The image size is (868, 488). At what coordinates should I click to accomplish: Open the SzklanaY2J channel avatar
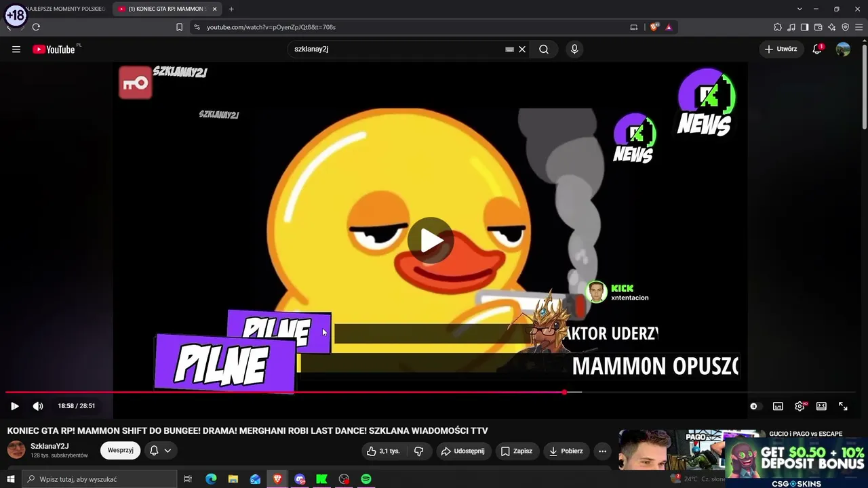click(16, 450)
